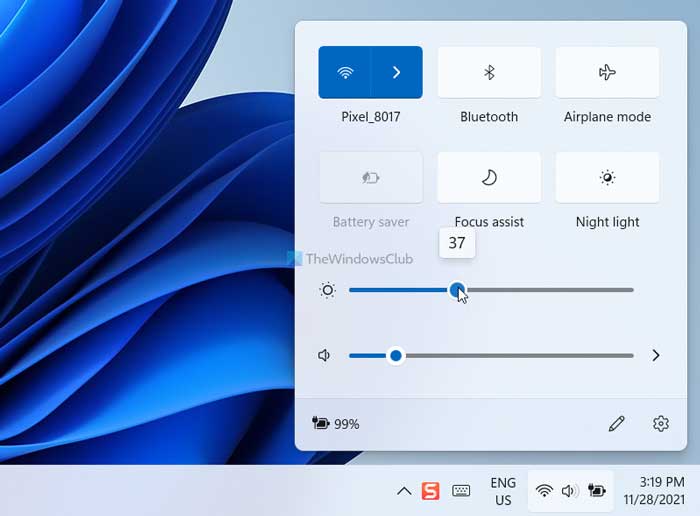Click the Battery saver label
The height and width of the screenshot is (516, 700).
click(371, 222)
